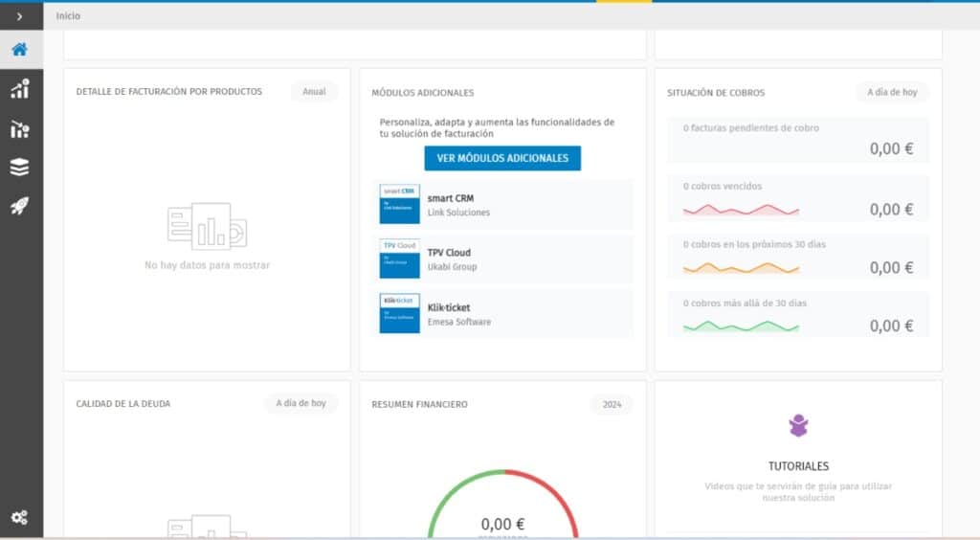Open Situación de cobros 'A día de hoy' selector
The image size is (980, 540).
click(892, 92)
